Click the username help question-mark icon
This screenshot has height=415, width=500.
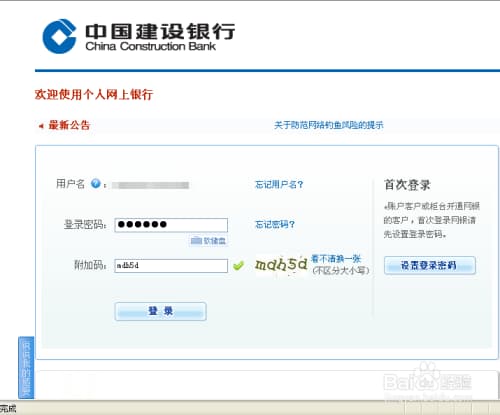click(x=96, y=183)
